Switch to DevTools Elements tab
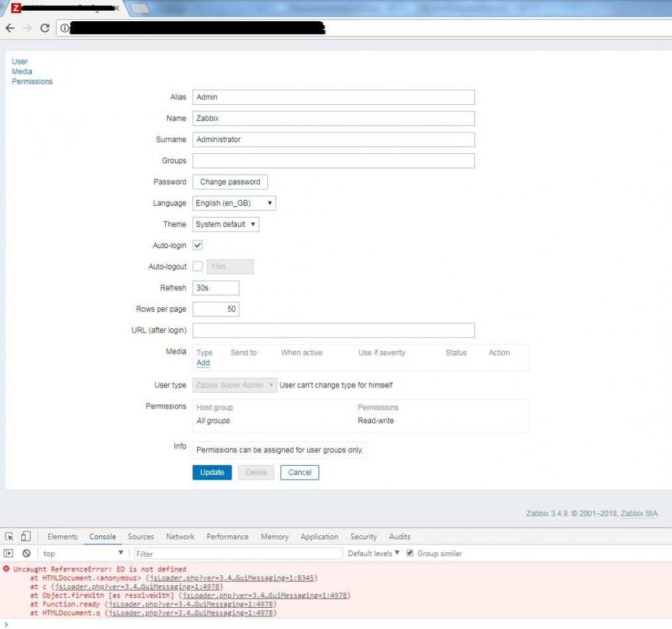 [62, 536]
